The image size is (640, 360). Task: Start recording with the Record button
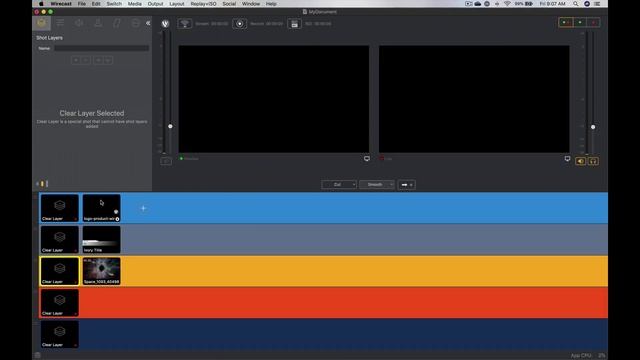click(240, 24)
